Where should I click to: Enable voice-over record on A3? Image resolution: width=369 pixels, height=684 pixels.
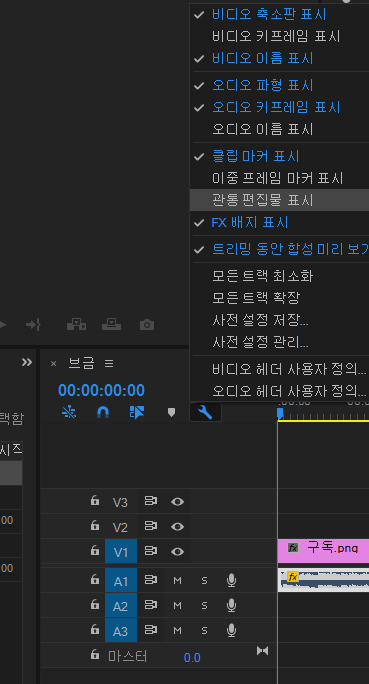pyautogui.click(x=232, y=630)
